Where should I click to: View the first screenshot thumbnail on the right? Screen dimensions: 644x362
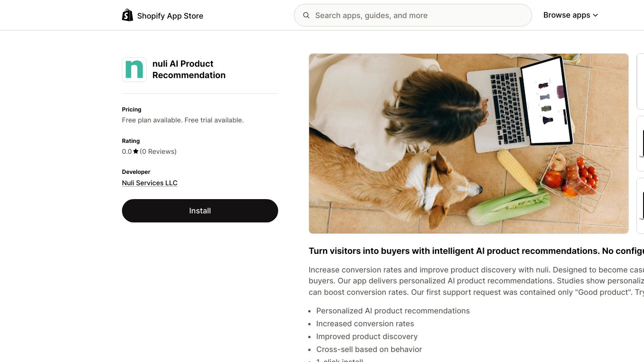[640, 81]
